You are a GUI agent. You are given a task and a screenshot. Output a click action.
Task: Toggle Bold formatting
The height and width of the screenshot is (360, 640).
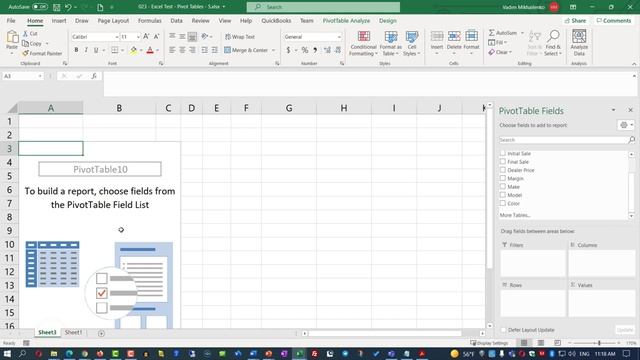pyautogui.click(x=76, y=50)
